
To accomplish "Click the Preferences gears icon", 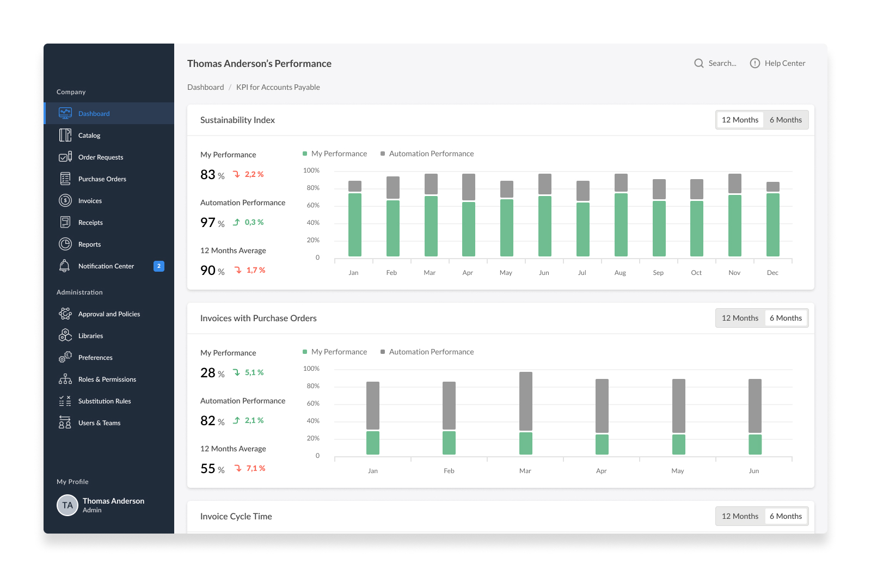I will coord(65,357).
